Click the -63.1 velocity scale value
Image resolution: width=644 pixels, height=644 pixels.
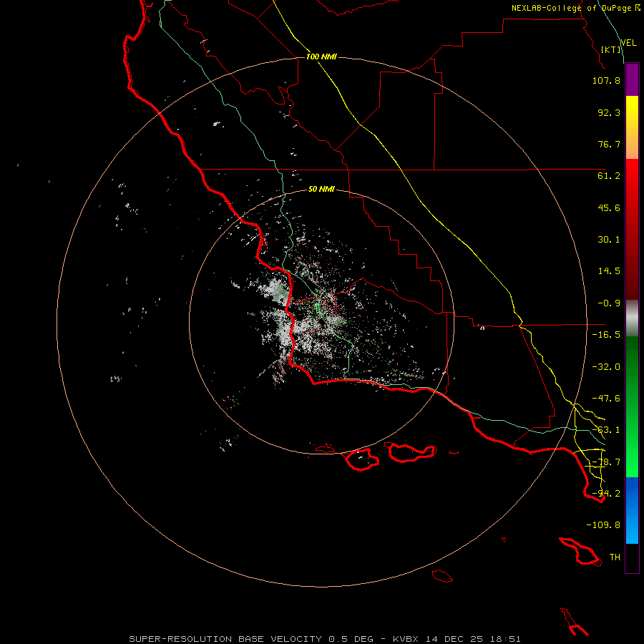tap(606, 430)
